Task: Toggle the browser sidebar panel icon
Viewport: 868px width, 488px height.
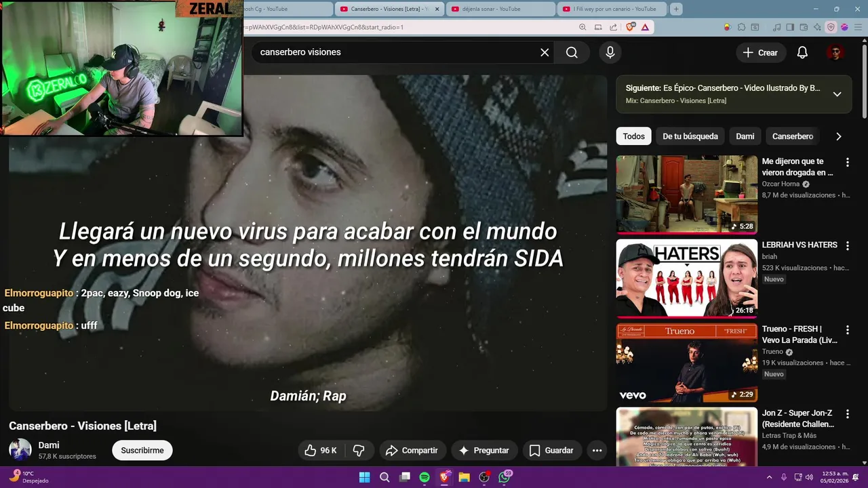Action: (790, 27)
